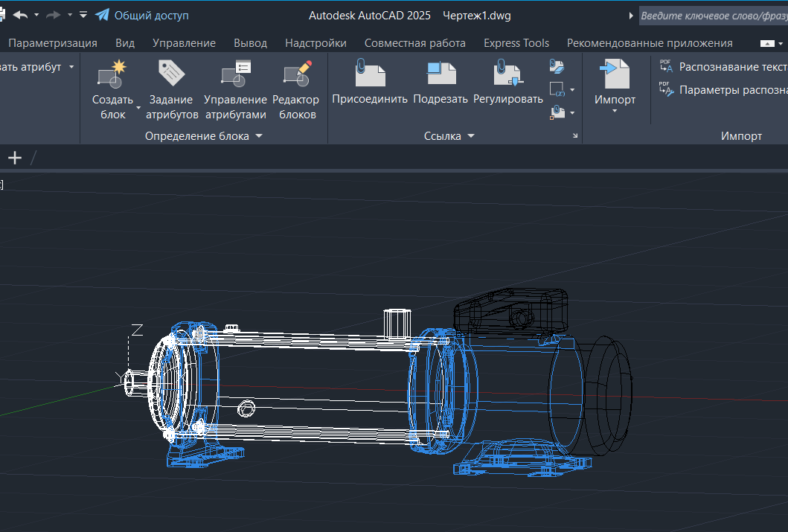Open Управление атрибутами tool
Image resolution: width=788 pixels, height=532 pixels.
[x=235, y=90]
